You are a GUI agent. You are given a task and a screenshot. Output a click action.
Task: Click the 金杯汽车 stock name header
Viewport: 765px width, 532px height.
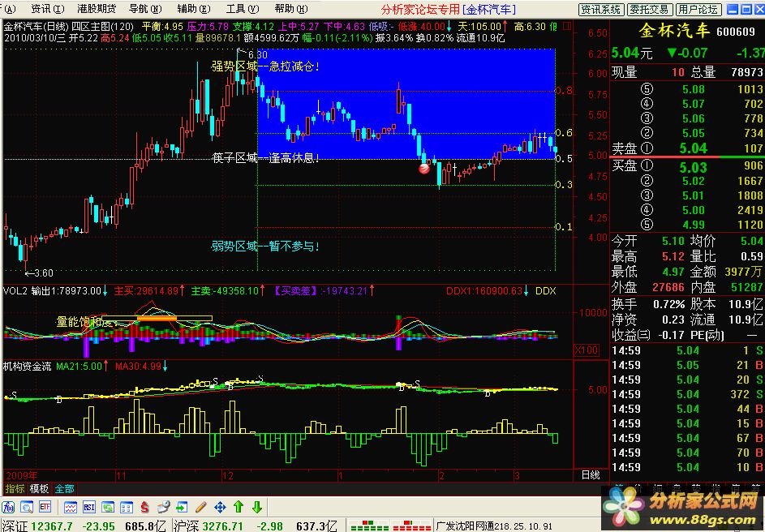[x=674, y=31]
